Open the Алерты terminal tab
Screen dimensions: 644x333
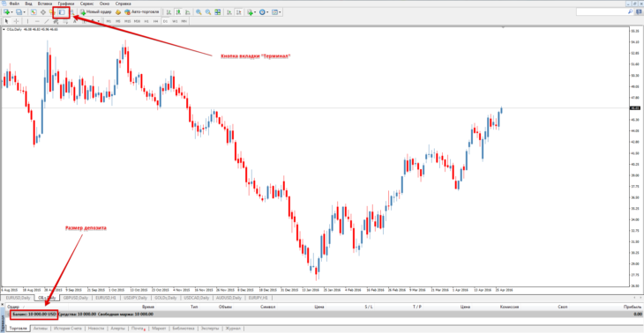118,329
